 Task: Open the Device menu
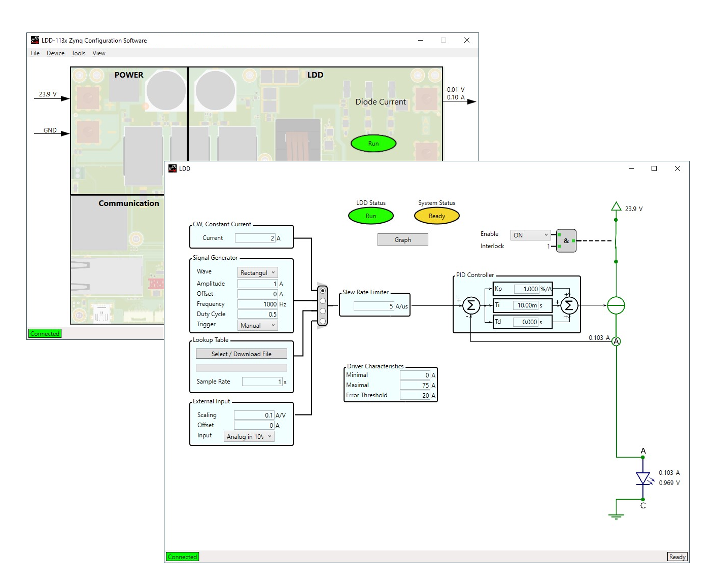(55, 53)
